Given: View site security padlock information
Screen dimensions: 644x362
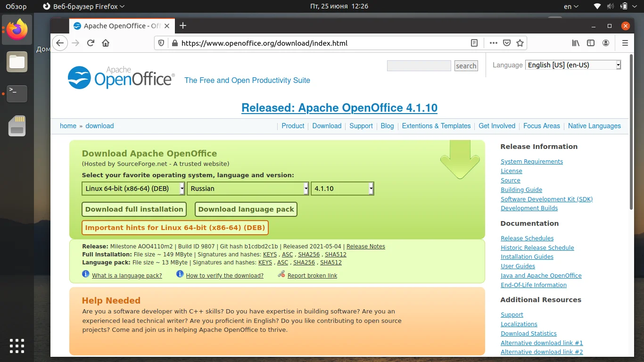Looking at the screenshot, I should [x=174, y=43].
